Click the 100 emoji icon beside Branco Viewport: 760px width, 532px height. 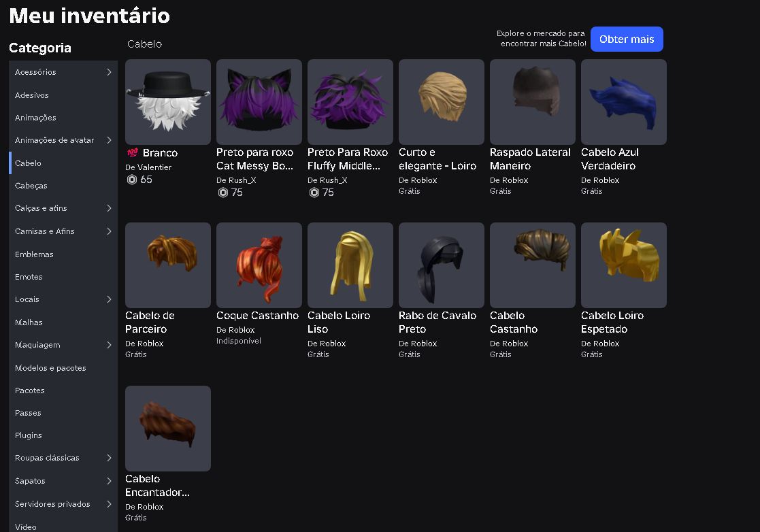(x=132, y=152)
